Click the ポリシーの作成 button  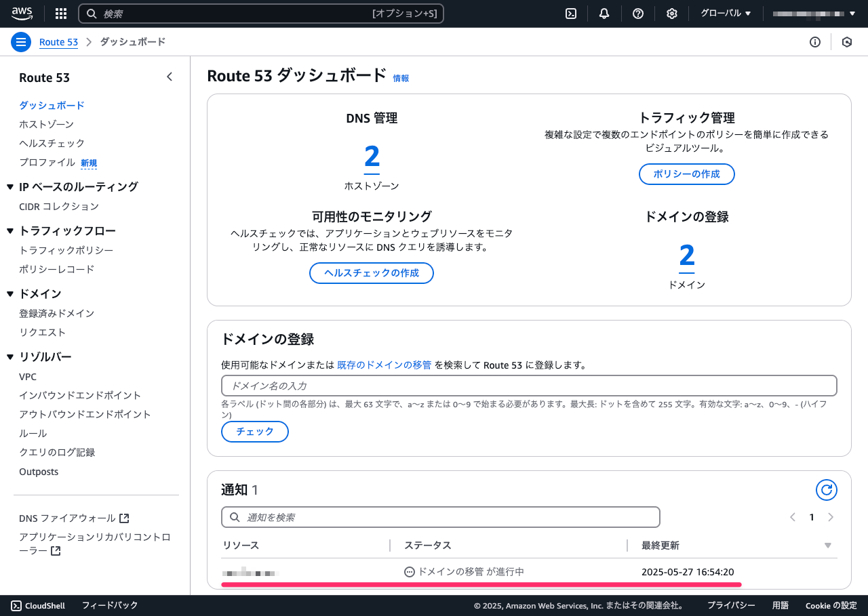[x=687, y=174]
